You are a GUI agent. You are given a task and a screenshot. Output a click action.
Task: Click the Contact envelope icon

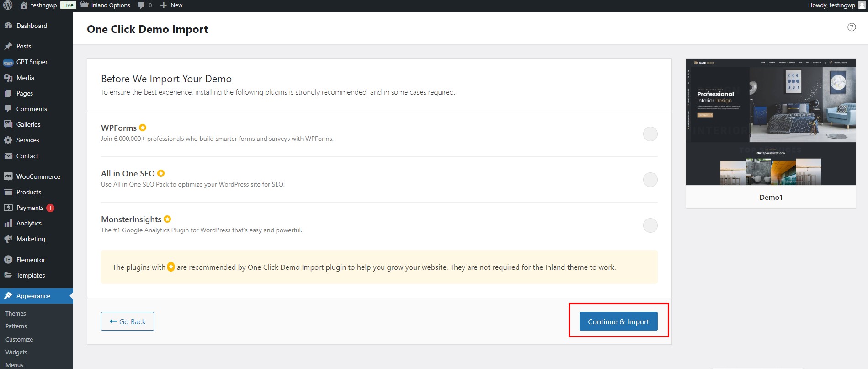[8, 156]
